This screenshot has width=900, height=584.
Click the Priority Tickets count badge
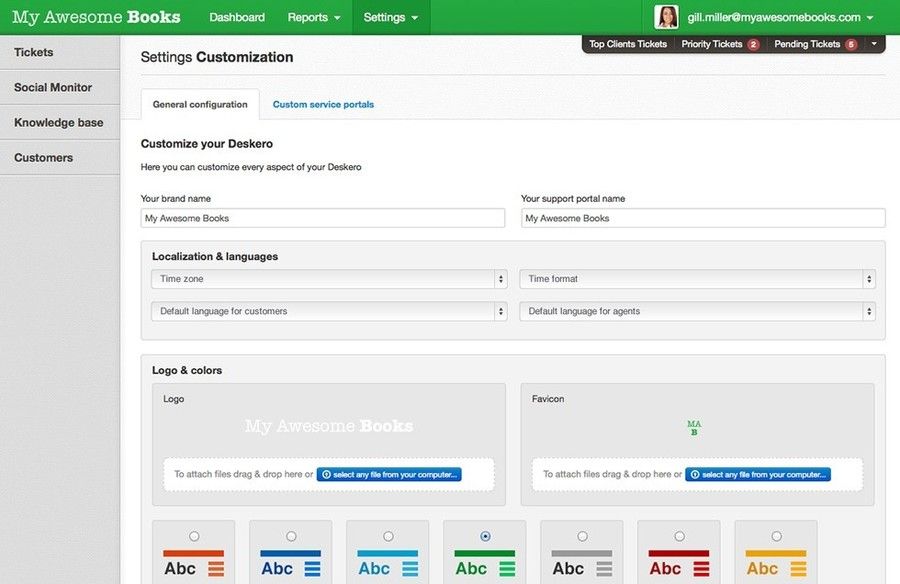[754, 44]
